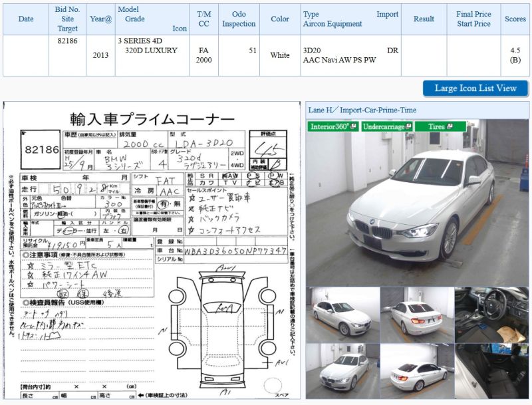Click the Large Icon List View button
The height and width of the screenshot is (405, 532).
coord(475,88)
